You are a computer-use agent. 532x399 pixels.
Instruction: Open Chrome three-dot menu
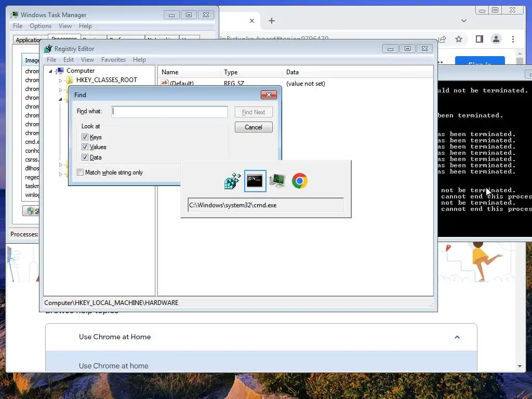point(513,39)
